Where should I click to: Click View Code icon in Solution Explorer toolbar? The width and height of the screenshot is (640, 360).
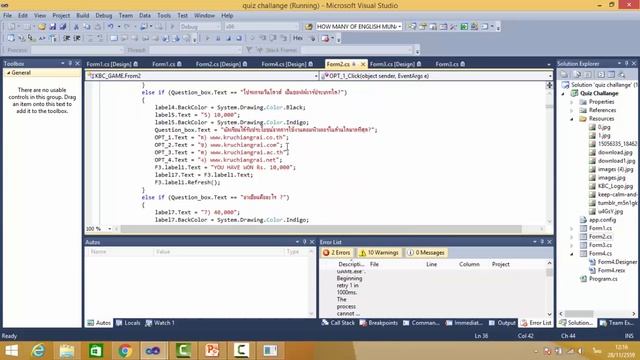coord(601,74)
